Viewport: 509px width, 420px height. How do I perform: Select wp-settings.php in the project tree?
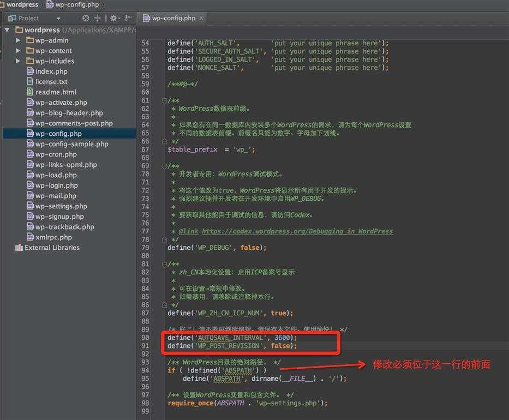click(x=61, y=206)
